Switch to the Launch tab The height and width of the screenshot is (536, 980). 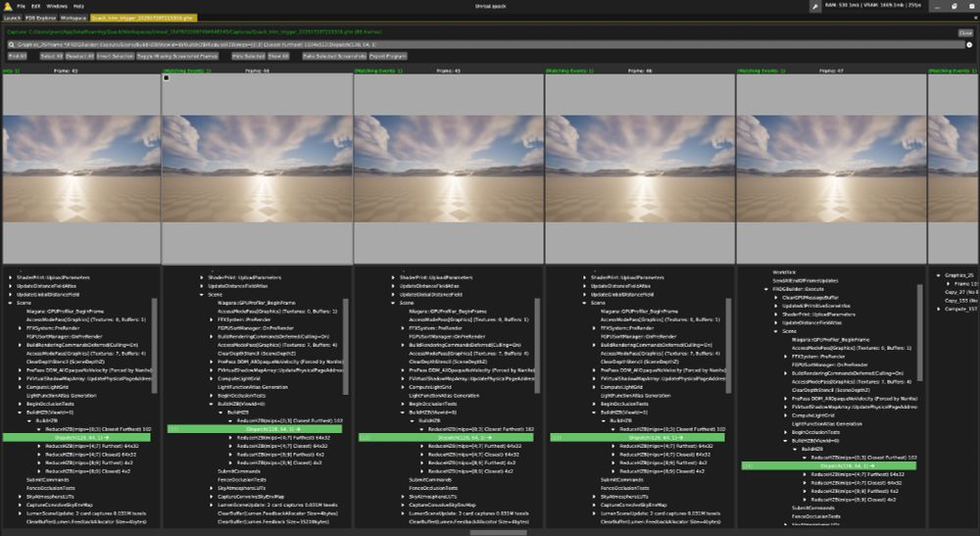click(x=12, y=18)
